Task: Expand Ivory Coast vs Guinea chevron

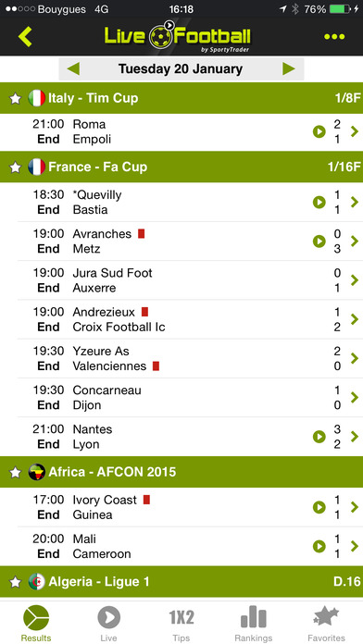Action: tap(355, 507)
